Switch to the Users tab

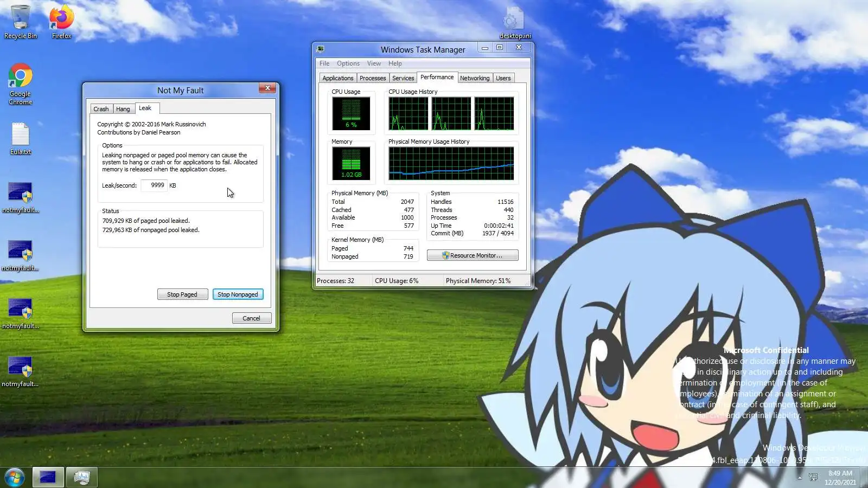click(503, 78)
